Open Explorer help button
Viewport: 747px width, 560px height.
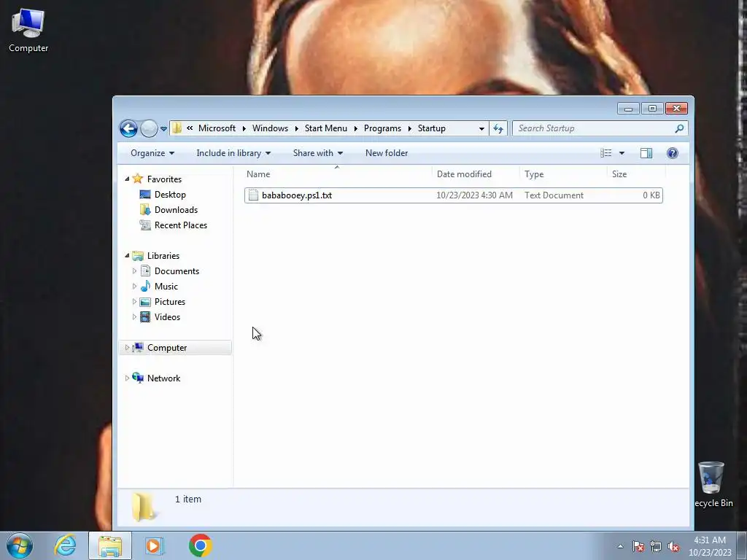[672, 153]
